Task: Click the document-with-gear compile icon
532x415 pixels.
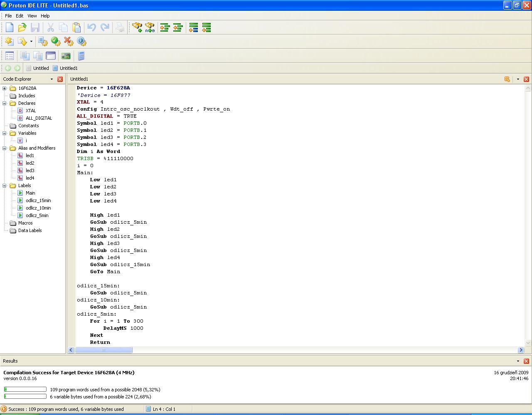Action: [x=42, y=41]
